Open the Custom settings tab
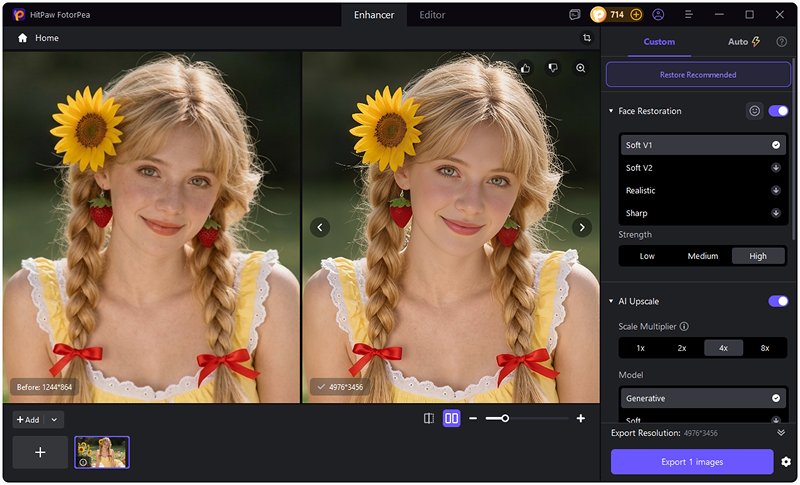 tap(659, 42)
